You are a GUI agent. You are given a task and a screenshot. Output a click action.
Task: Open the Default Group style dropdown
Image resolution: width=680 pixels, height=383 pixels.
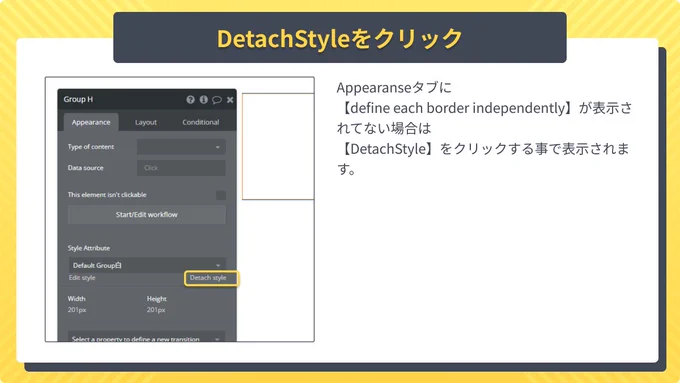[x=147, y=265]
